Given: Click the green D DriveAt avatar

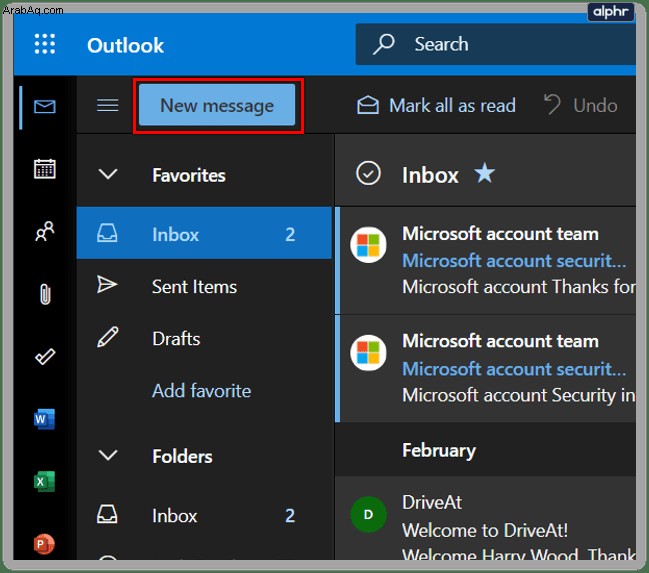Looking at the screenshot, I should coord(368,515).
